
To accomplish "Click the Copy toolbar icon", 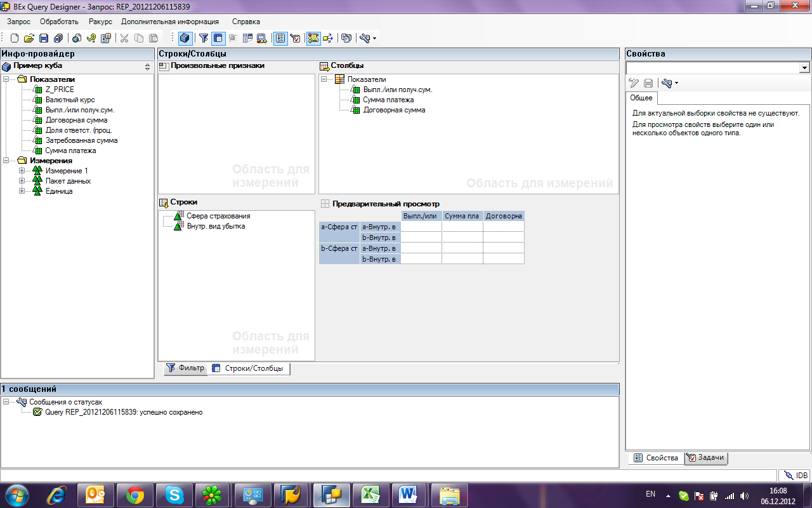I will point(139,38).
